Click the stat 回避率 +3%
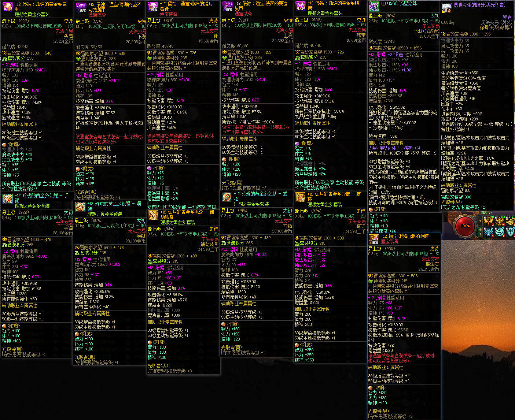515x420 pixels. [x=452, y=104]
